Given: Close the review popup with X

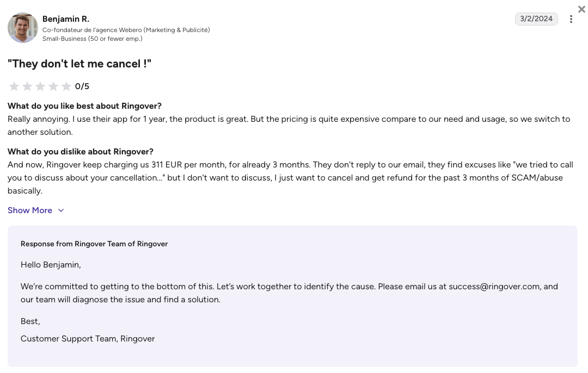Looking at the screenshot, I should click(581, 9).
